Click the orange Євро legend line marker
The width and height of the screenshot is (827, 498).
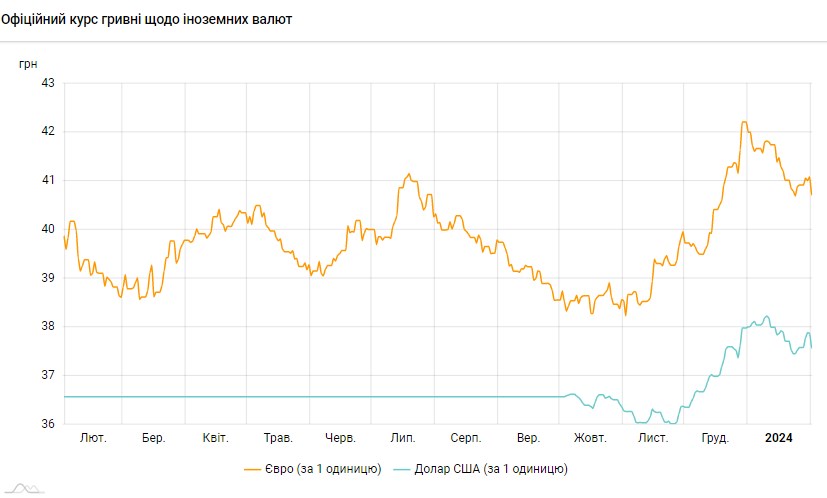tap(256, 468)
